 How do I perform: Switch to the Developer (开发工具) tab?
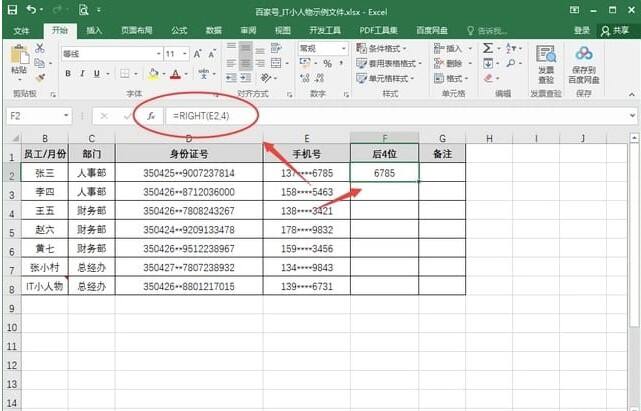tap(325, 31)
